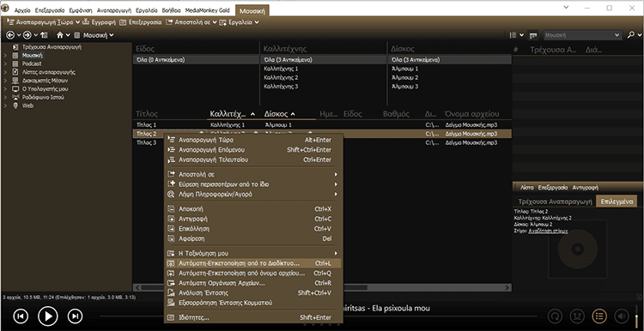
Task: Open the Μουσική search scope combo box
Action: (x=582, y=35)
